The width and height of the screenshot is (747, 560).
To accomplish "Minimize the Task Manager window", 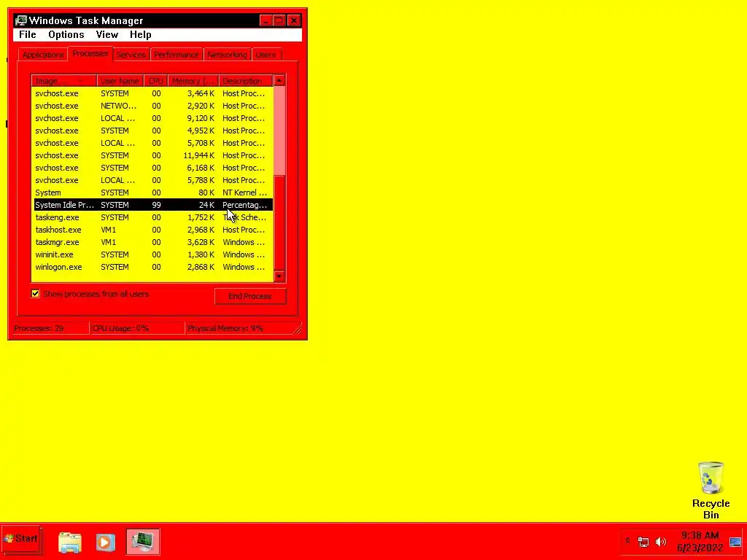I will 266,20.
